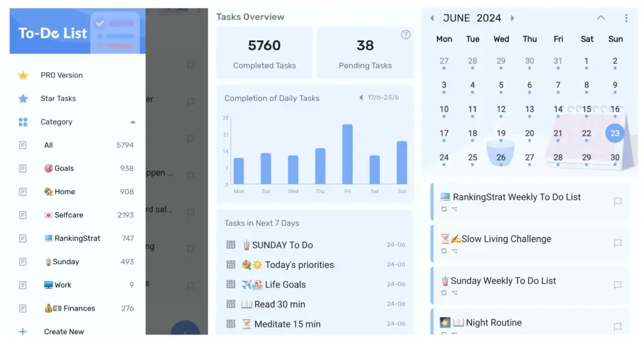Click repeat icon under RankingStrat Weekly To Do
This screenshot has height=344, width=644.
(444, 209)
